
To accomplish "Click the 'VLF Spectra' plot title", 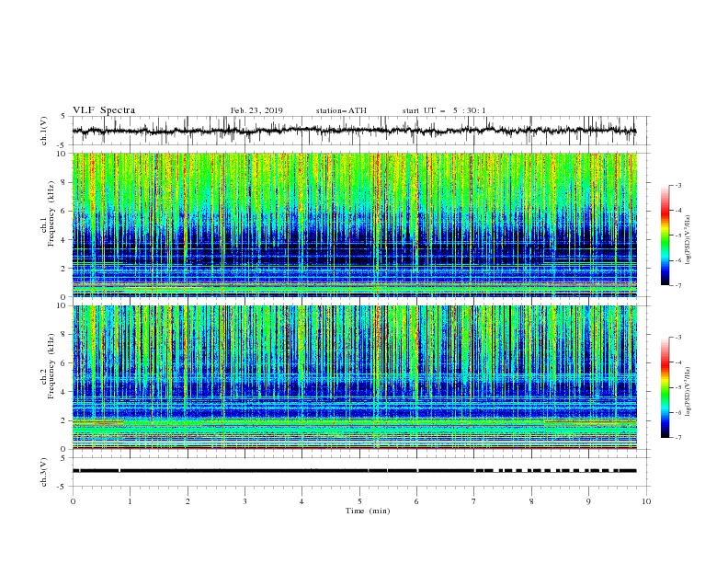I will pos(104,110).
